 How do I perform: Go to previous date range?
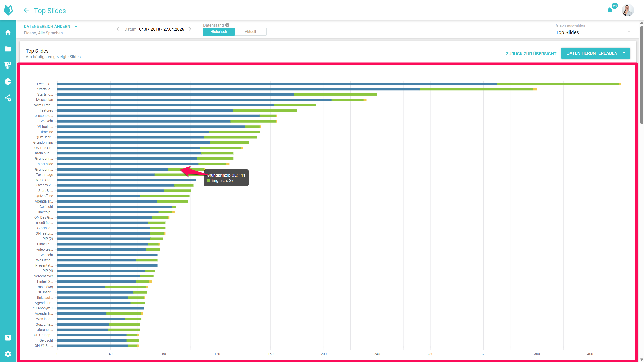pos(118,29)
